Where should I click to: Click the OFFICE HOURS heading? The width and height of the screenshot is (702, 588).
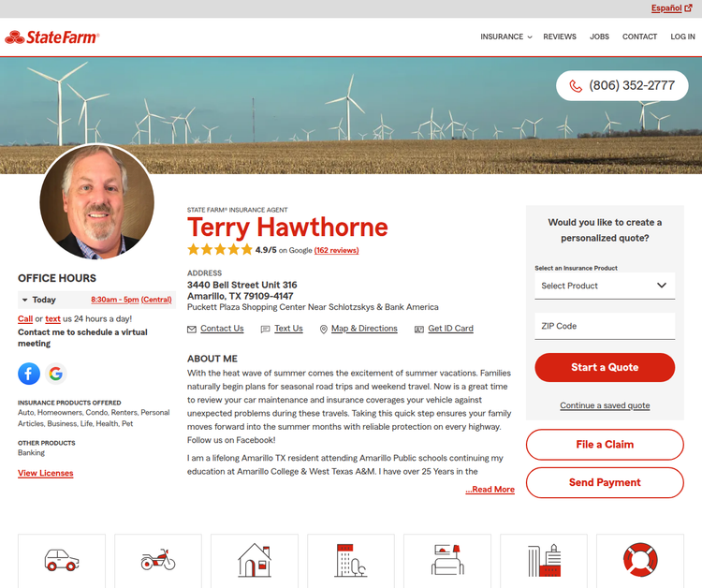tap(57, 278)
